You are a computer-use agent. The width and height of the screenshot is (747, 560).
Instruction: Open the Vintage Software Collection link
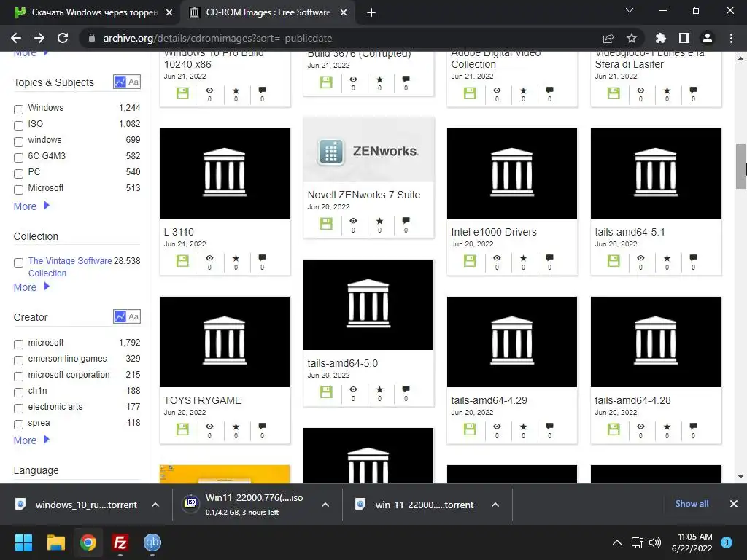(69, 267)
